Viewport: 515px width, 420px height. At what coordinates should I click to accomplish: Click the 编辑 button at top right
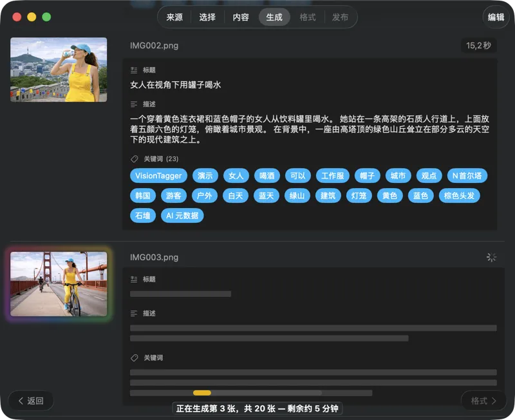pos(496,17)
